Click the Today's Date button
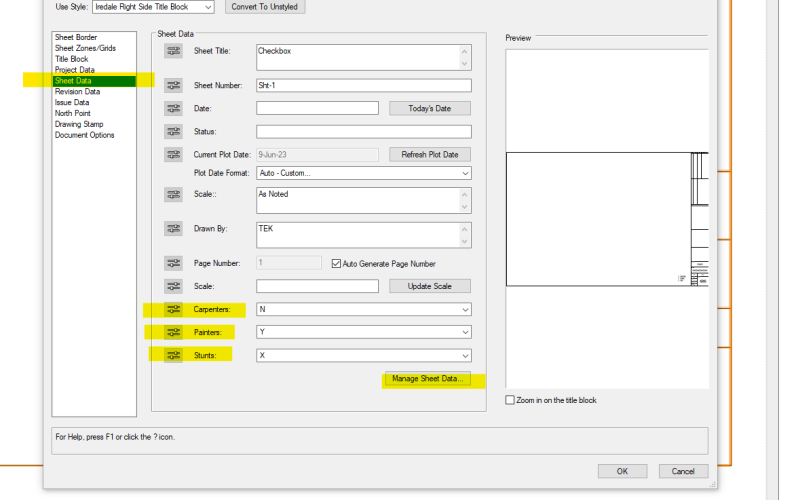Screen dimensions: 796x500 (x=429, y=108)
